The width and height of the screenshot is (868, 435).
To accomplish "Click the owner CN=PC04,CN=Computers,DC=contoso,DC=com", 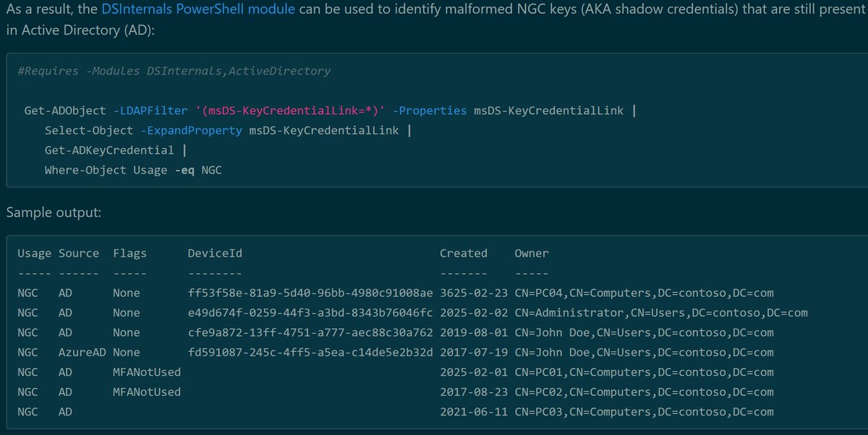I will pos(644,293).
